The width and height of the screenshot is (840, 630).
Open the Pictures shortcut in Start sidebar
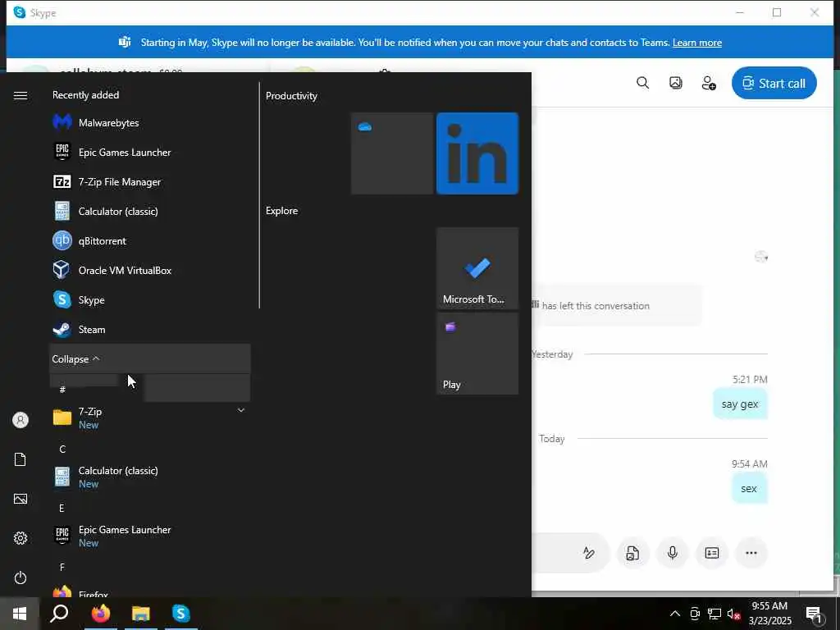pos(21,499)
